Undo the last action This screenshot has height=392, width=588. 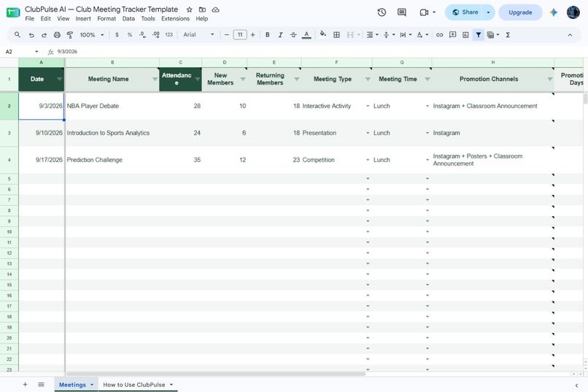pyautogui.click(x=31, y=35)
